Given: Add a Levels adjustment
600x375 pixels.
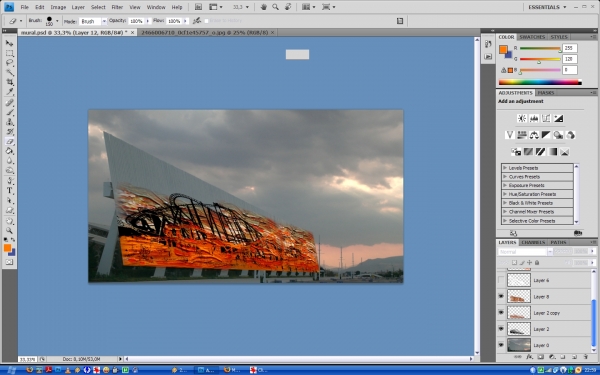Looking at the screenshot, I should pyautogui.click(x=534, y=118).
